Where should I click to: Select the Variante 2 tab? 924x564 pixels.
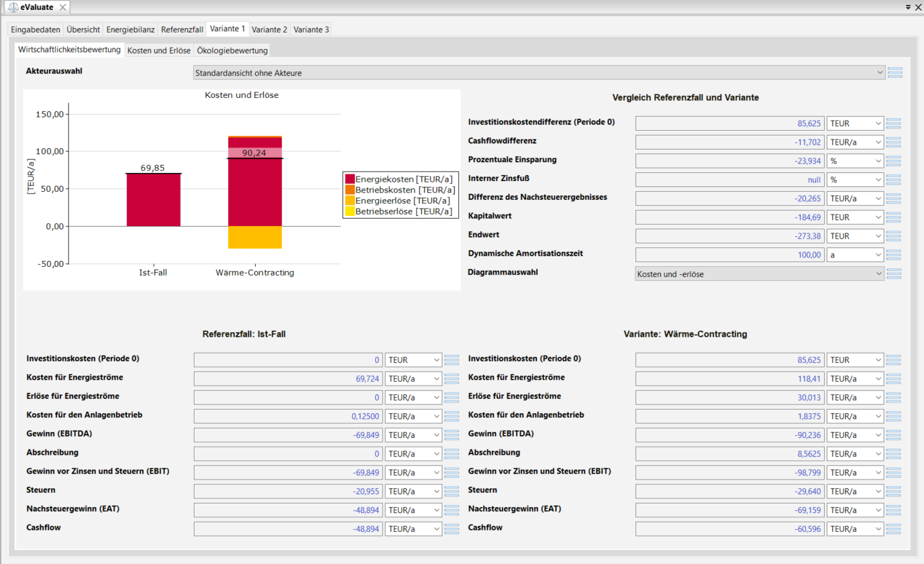point(269,30)
